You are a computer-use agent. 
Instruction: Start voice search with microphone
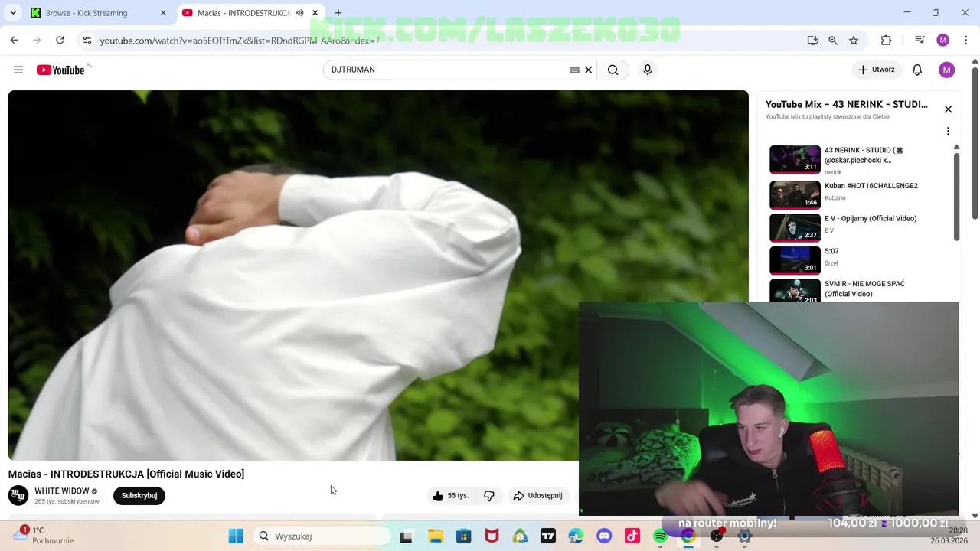[x=648, y=70]
